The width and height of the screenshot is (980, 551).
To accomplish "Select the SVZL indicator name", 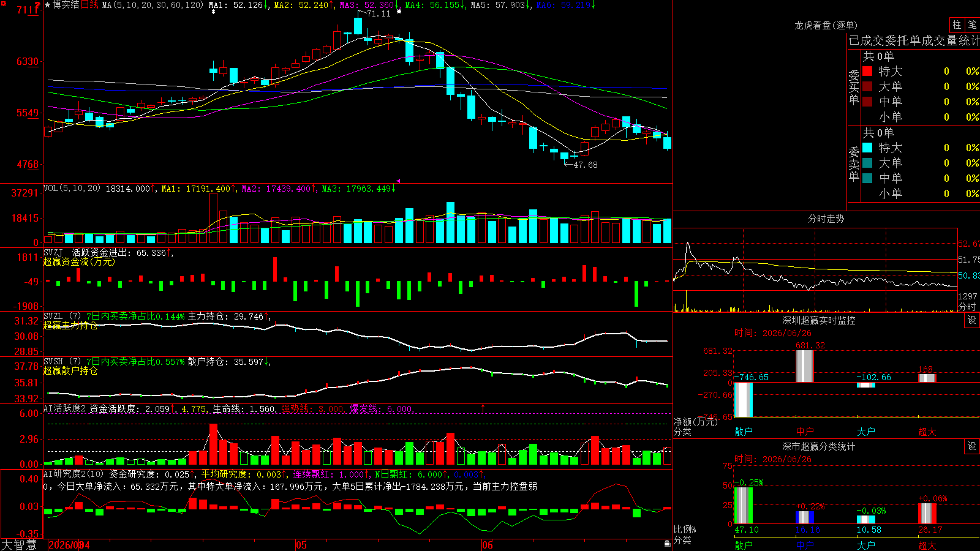I will click(x=53, y=317).
